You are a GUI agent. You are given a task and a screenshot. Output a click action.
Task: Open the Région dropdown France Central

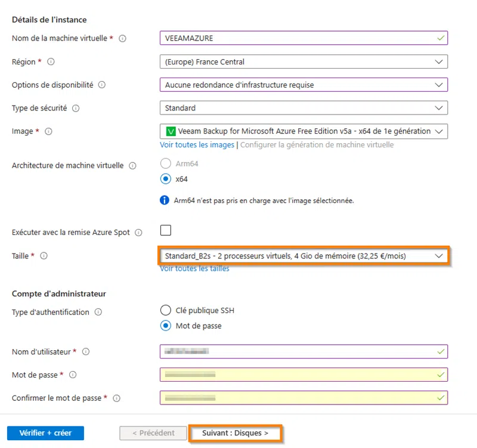point(303,61)
